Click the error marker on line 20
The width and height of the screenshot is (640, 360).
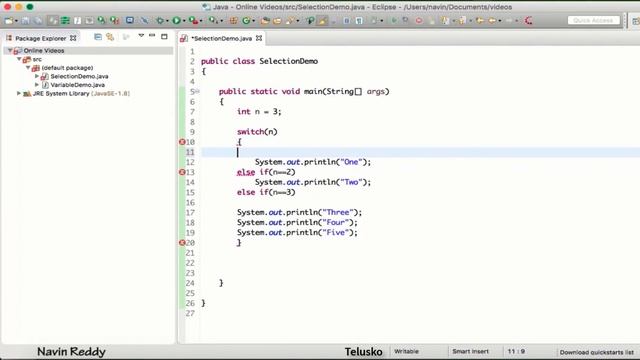[x=182, y=243]
